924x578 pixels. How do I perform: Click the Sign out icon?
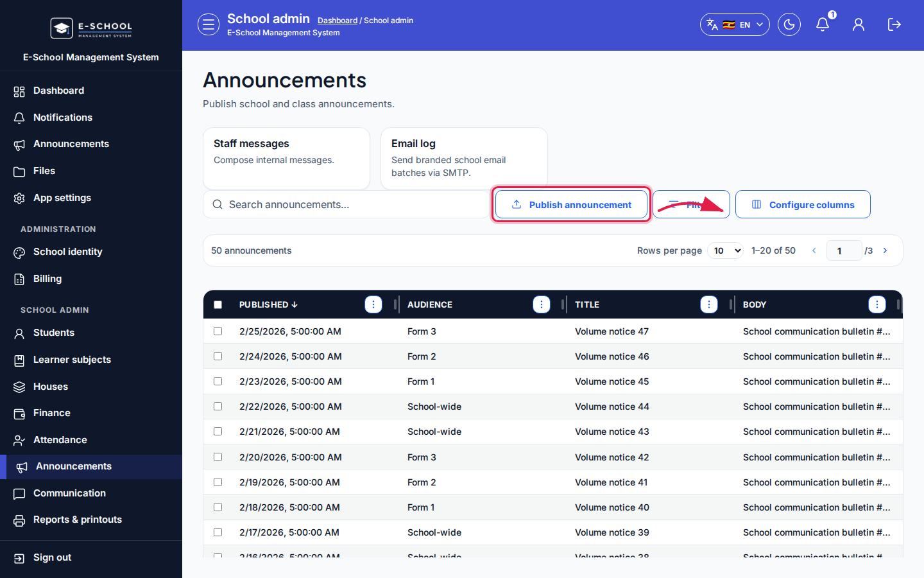click(19, 558)
